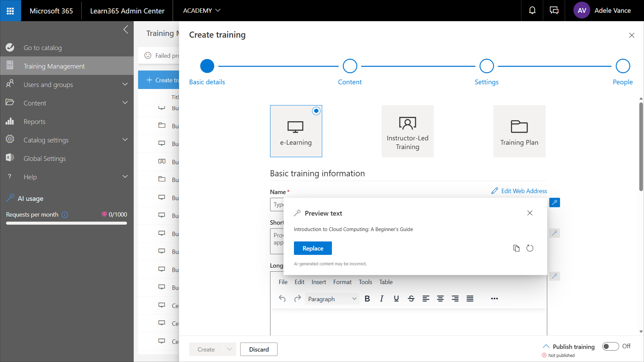This screenshot has width=644, height=362.
Task: Go to the Settings step in wizard
Action: [486, 66]
